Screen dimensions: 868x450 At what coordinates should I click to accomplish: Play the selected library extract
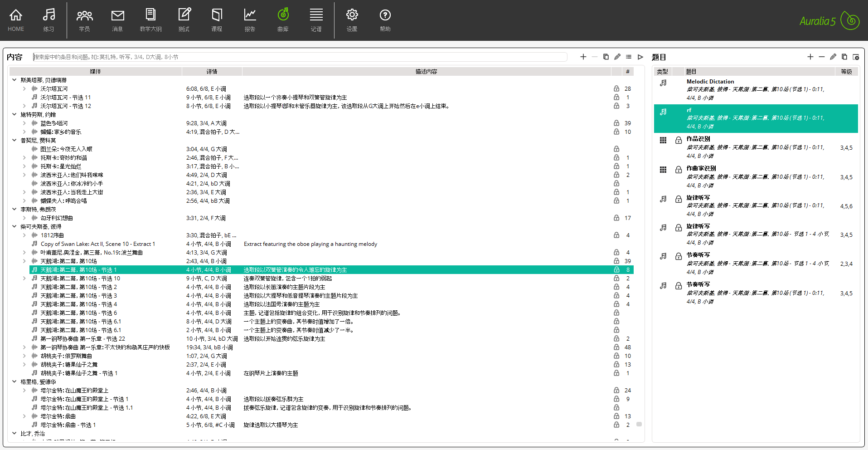pos(640,57)
